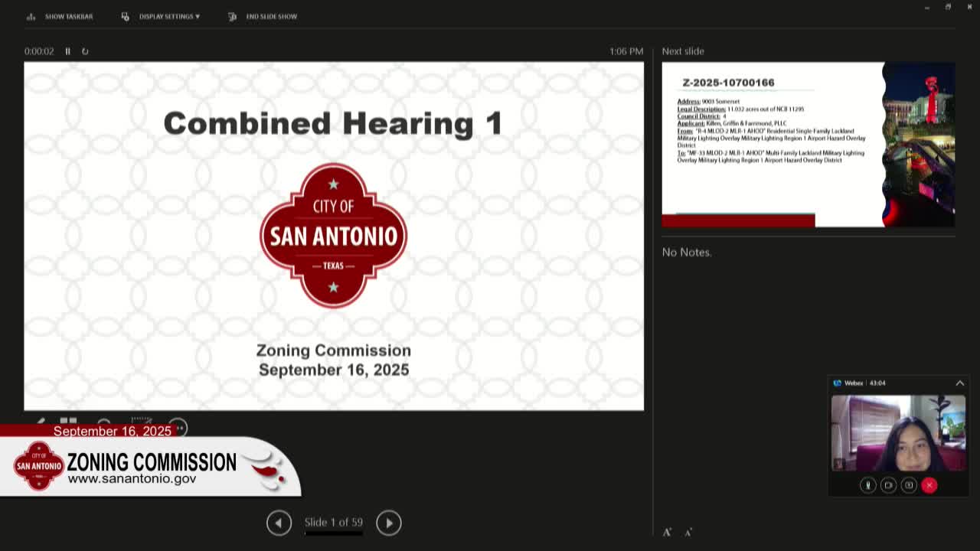Advance to the next slide arrow
Image resolution: width=980 pixels, height=551 pixels.
pos(388,523)
